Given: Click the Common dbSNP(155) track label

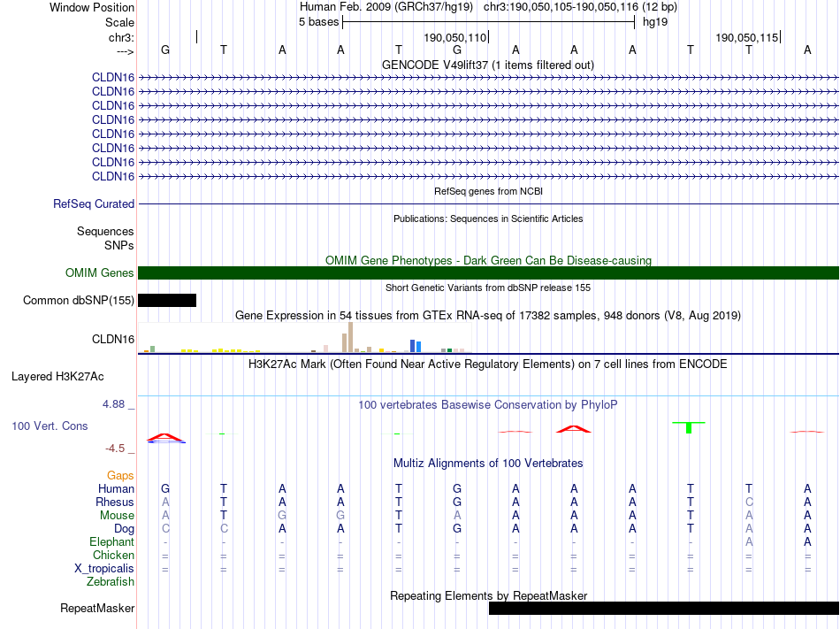Looking at the screenshot, I should coord(79,300).
